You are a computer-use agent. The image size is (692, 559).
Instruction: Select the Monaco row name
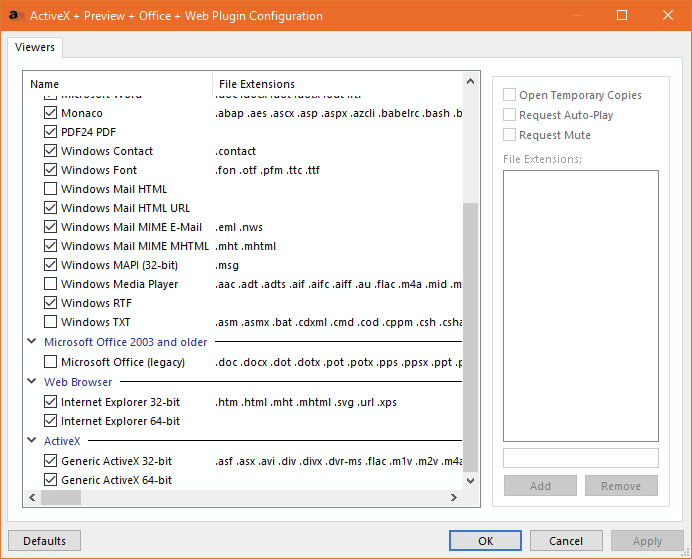point(82,113)
